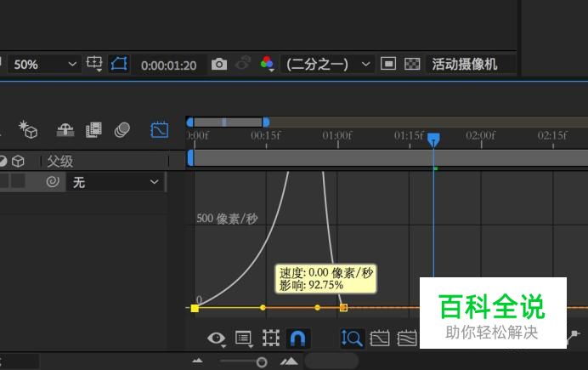Screen dimensions: 588x370
Task: Click the orange bezier handle before 01:00f
Action: [317, 308]
